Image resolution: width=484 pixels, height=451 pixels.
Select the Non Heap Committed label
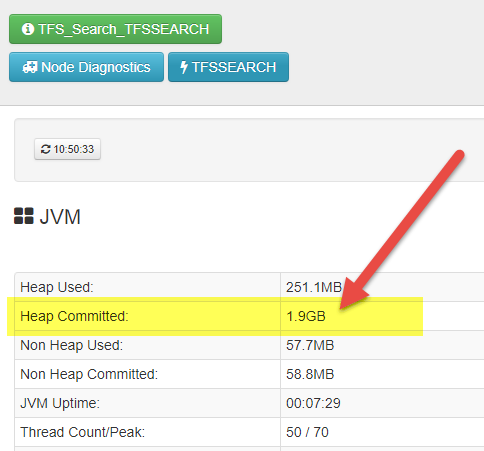pyautogui.click(x=89, y=374)
